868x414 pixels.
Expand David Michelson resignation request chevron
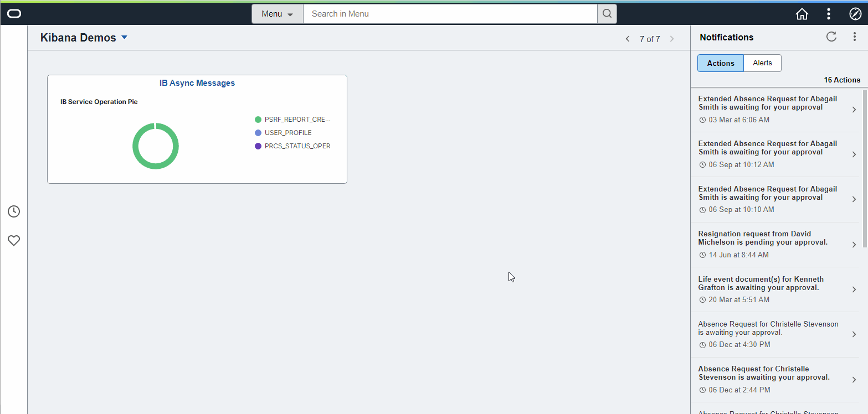click(x=854, y=245)
